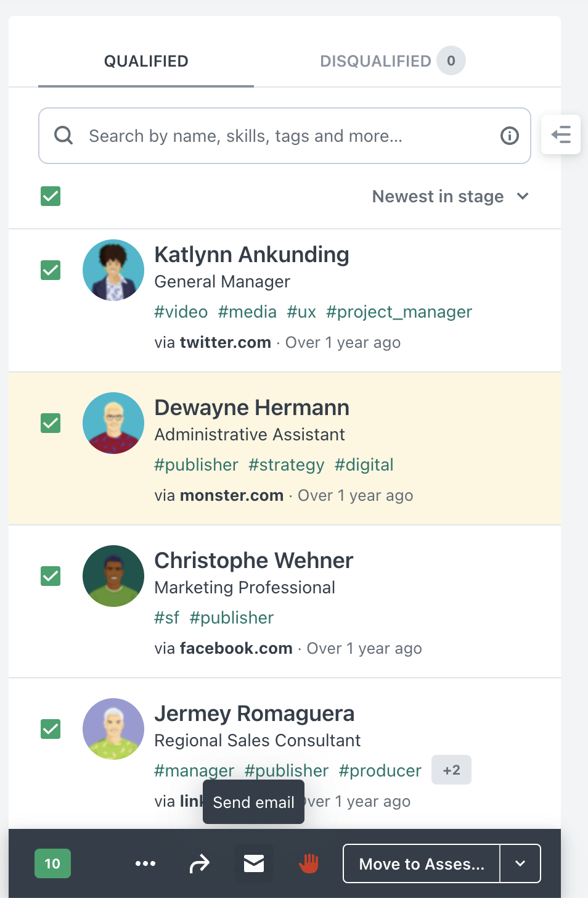The image size is (588, 898).
Task: Click the forward arrow share icon
Action: coord(200,863)
